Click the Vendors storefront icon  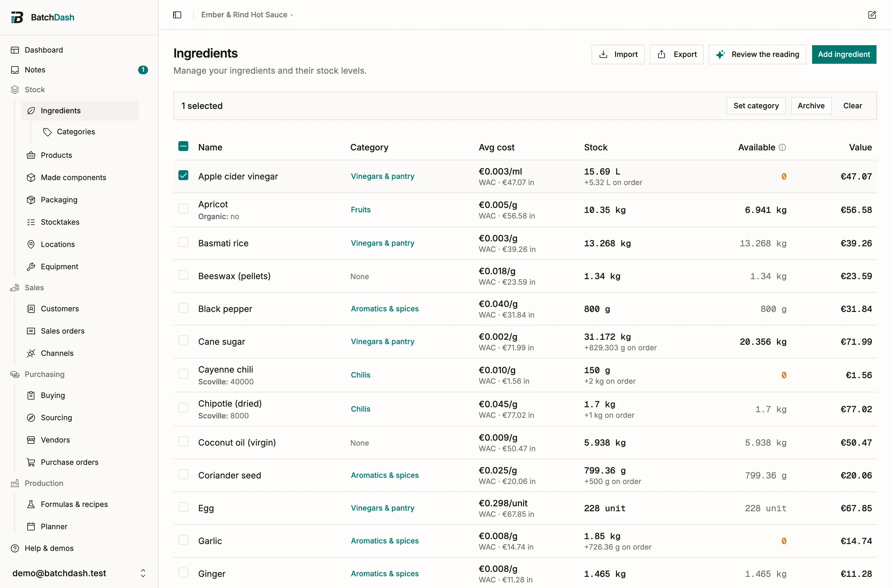tap(31, 440)
